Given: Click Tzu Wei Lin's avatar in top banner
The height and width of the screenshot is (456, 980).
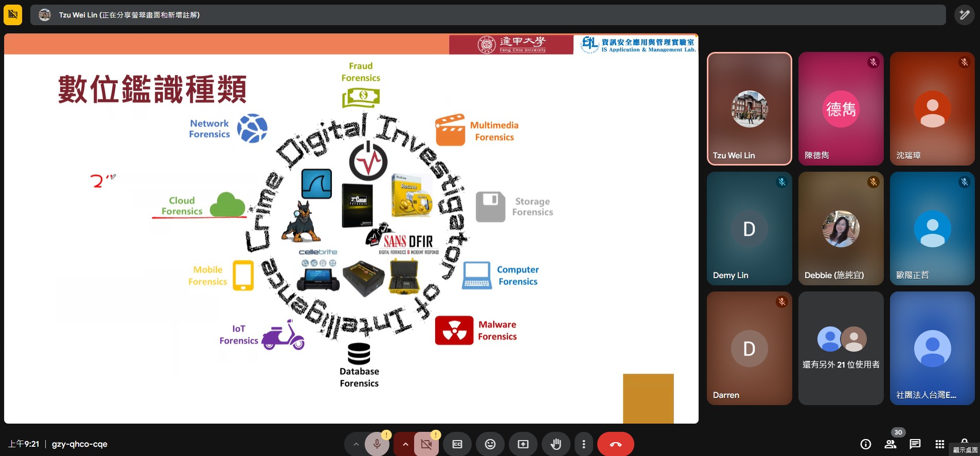Looking at the screenshot, I should click(x=45, y=15).
